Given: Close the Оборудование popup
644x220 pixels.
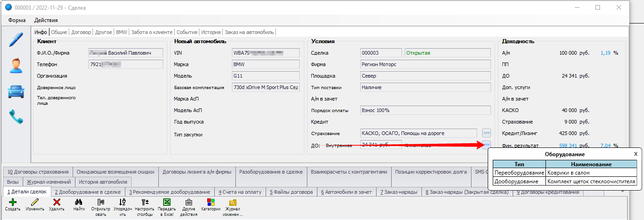Looking at the screenshot, I should click(635, 154).
